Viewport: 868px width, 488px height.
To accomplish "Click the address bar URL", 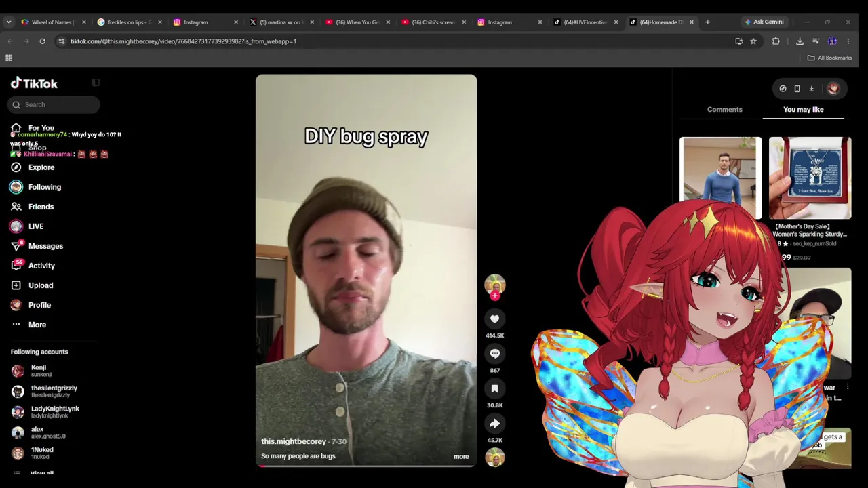I will 183,41.
